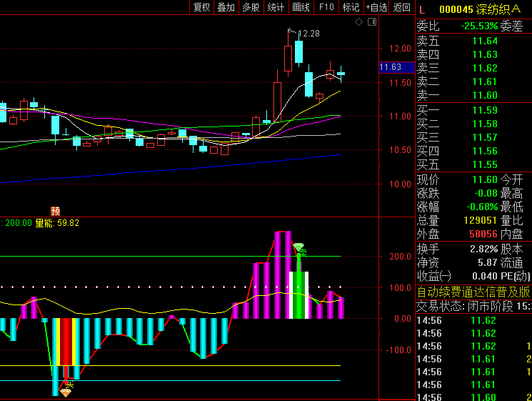
Task: Click the 卖三 price 11.62
Action: (484, 68)
